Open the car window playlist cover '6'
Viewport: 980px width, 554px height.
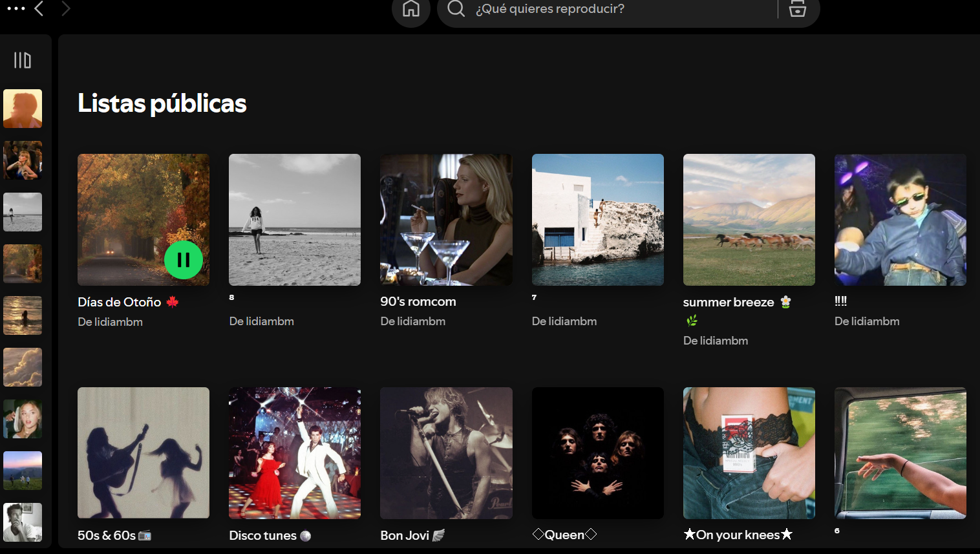click(900, 453)
